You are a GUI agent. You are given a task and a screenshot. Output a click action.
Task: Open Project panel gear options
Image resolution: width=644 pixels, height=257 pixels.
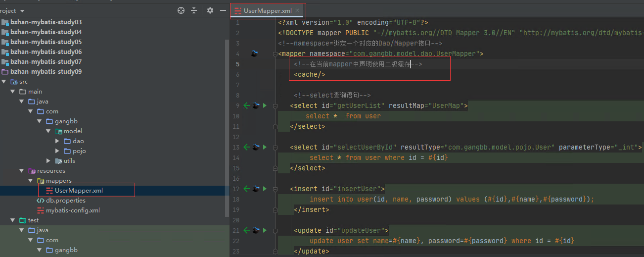pyautogui.click(x=210, y=10)
